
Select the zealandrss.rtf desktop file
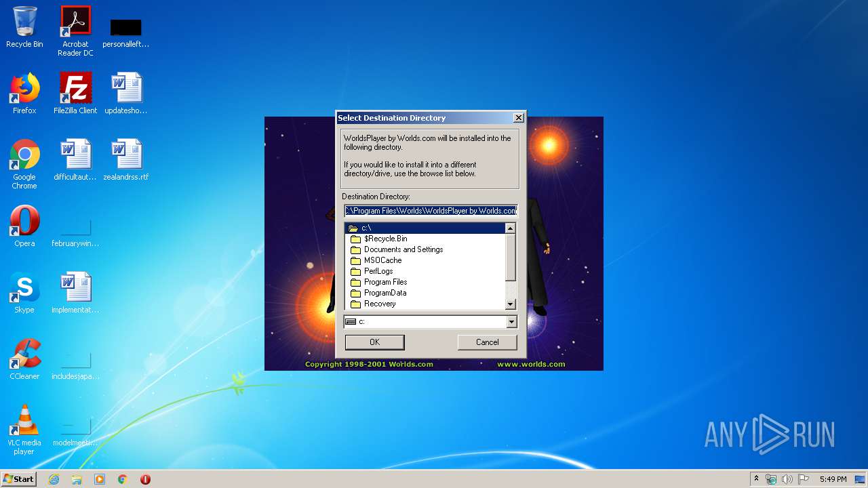pos(126,160)
